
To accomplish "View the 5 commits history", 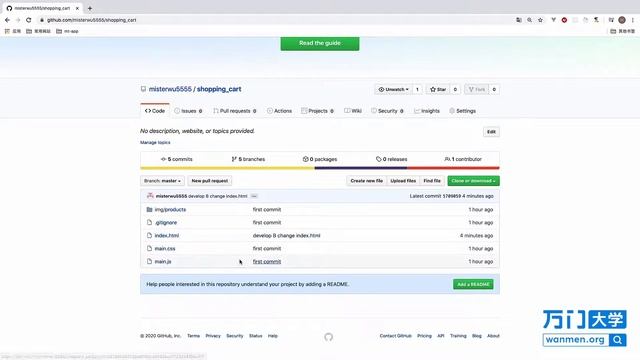I will pos(176,159).
